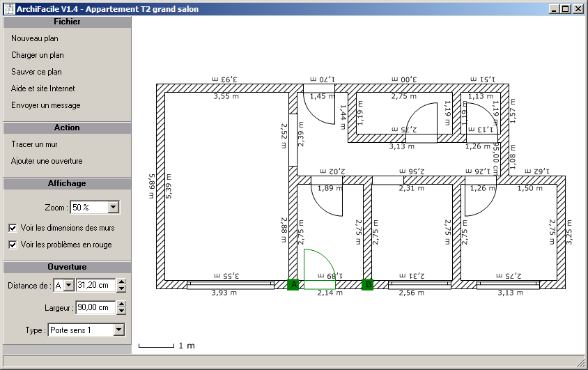
Task: Click the Fichier section header
Action: point(67,22)
